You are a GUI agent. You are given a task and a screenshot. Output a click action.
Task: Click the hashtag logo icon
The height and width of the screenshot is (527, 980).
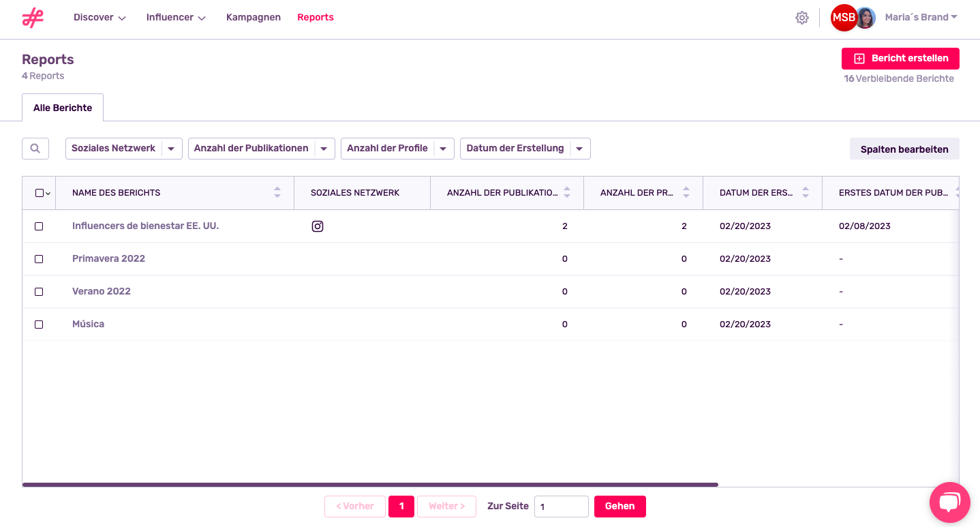pyautogui.click(x=32, y=18)
